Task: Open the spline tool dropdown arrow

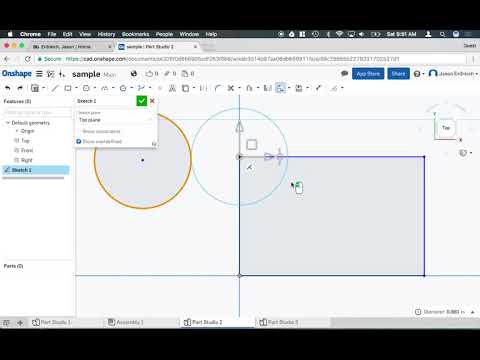Action: pos(150,88)
